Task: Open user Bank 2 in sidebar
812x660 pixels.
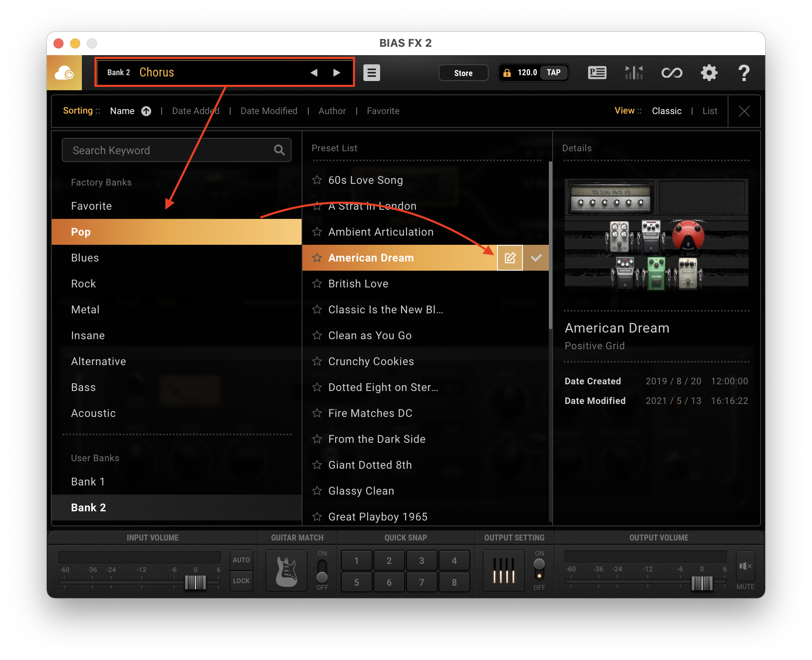Action: tap(176, 508)
